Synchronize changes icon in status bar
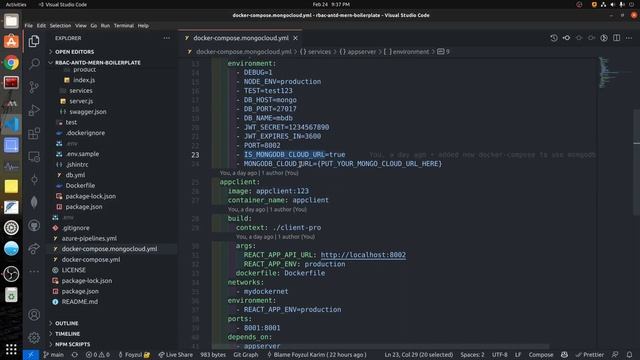Viewport: 640px width, 360px height. coord(75,355)
